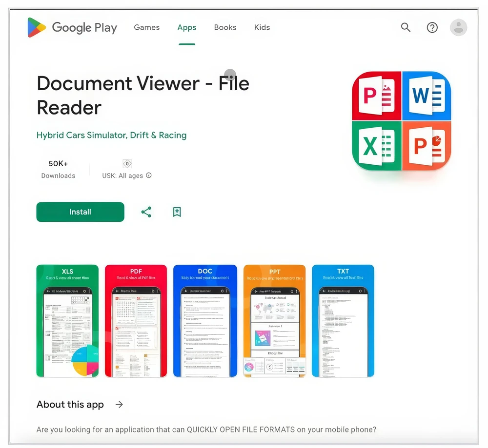Open the XLS screenshot preview
This screenshot has height=448, width=488.
pos(67,321)
